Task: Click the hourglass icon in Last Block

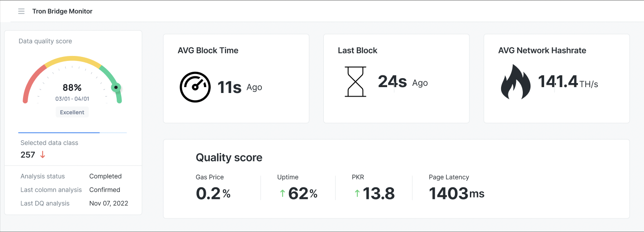Action: tap(355, 82)
